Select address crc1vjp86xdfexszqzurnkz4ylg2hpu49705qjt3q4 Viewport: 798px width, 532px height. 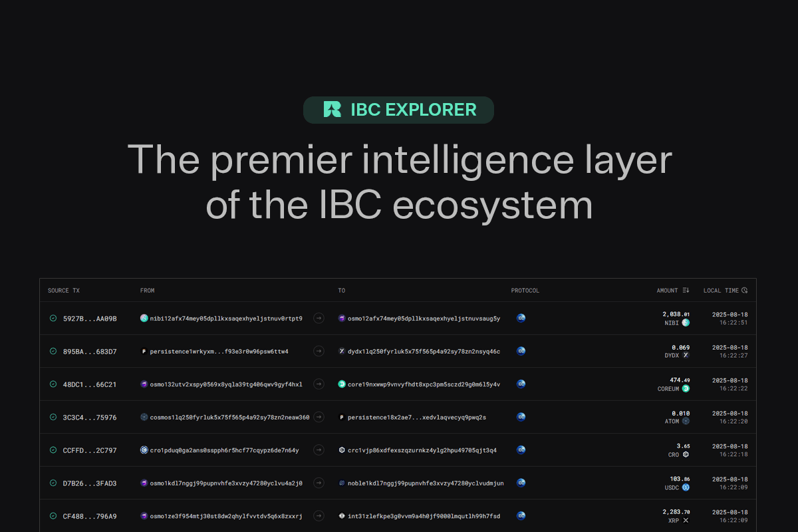(x=422, y=450)
